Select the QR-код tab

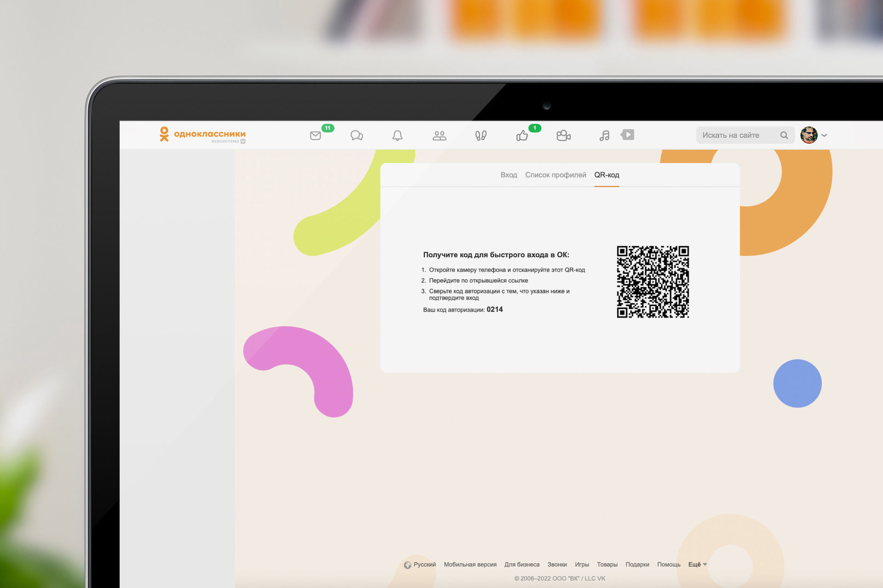click(x=607, y=175)
